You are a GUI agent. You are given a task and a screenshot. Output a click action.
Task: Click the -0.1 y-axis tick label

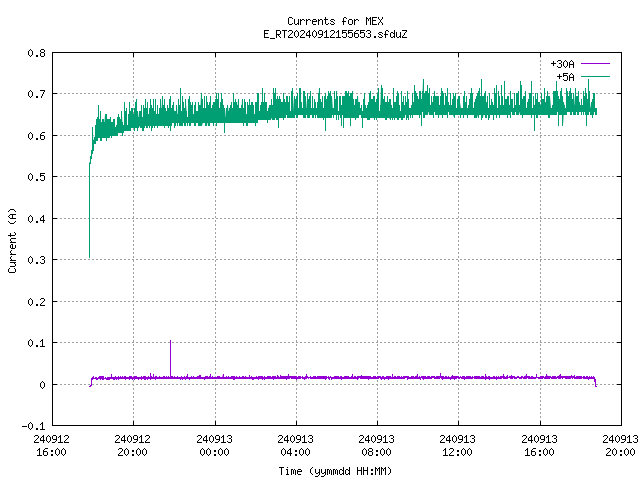[x=33, y=426]
